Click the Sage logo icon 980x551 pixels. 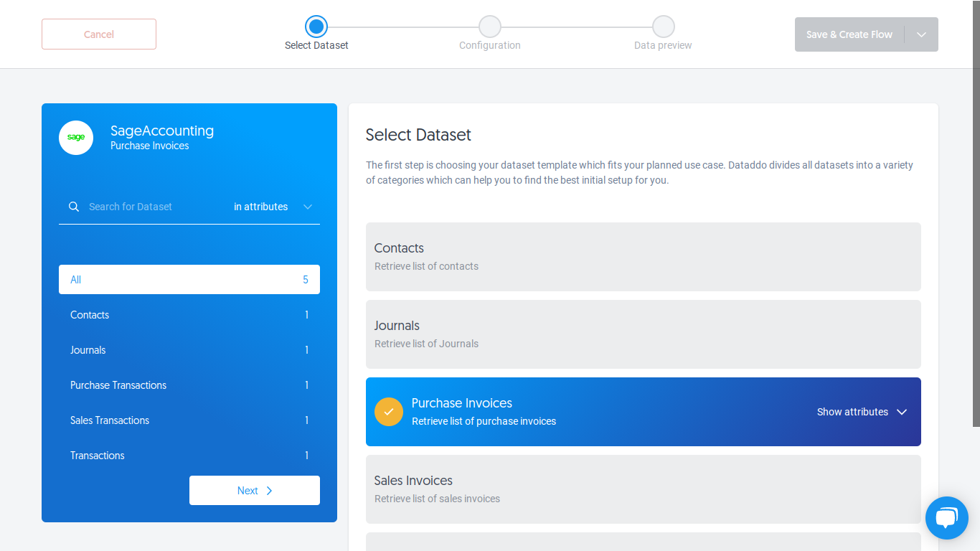[x=76, y=138]
